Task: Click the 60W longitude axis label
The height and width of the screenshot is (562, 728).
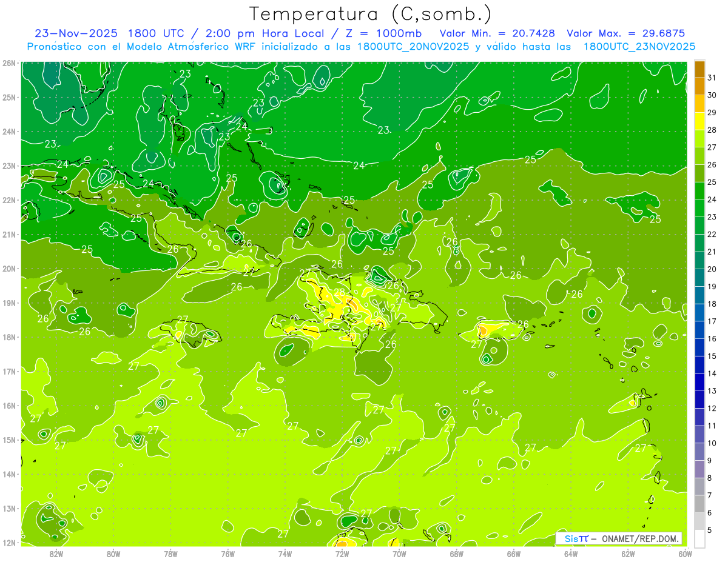Action: (x=685, y=554)
